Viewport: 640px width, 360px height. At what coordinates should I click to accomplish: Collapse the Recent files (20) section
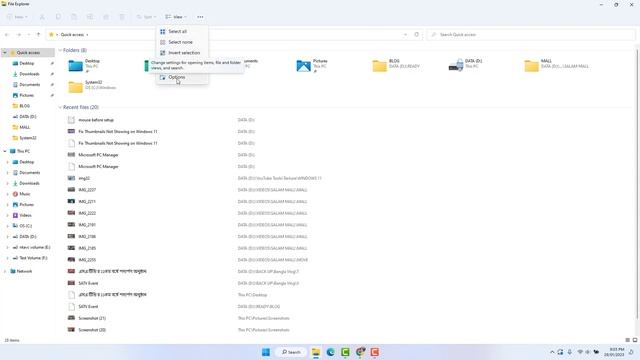(60, 107)
